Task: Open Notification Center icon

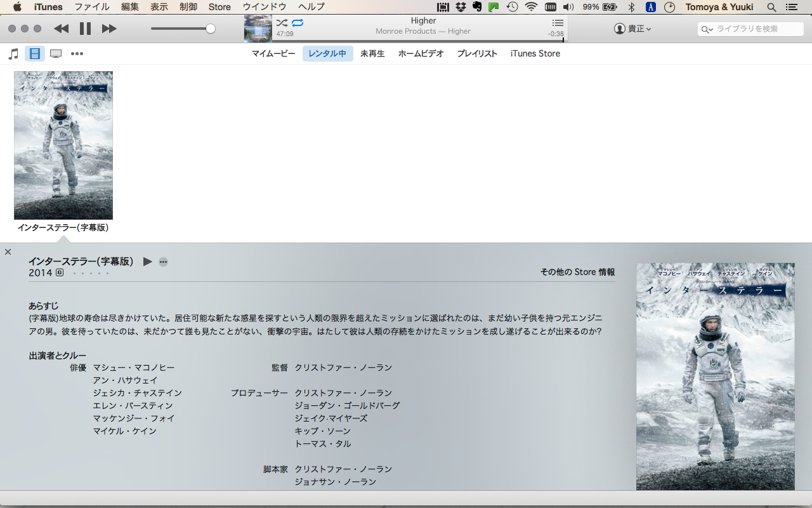Action: click(x=790, y=7)
